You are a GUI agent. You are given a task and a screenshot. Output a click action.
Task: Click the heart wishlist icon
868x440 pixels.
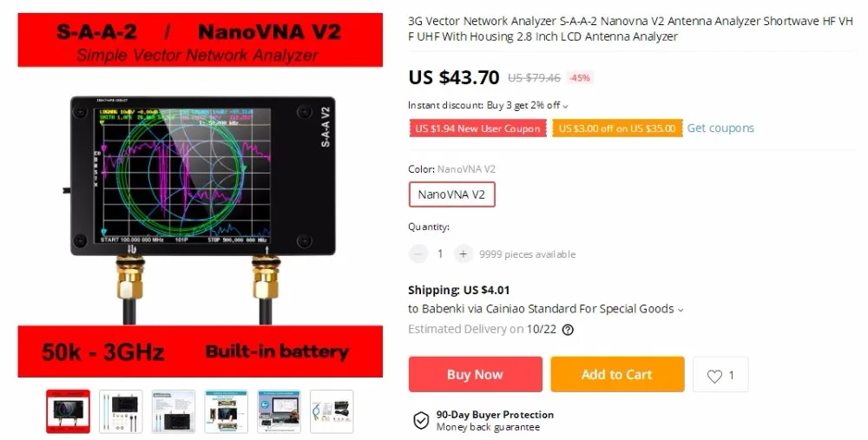click(x=714, y=376)
